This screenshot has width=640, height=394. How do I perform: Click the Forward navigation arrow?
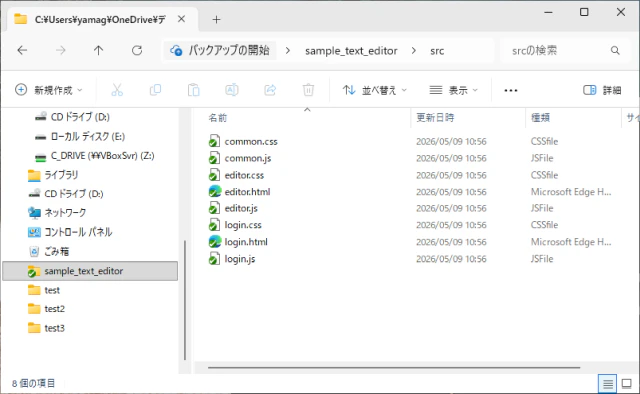pos(60,50)
